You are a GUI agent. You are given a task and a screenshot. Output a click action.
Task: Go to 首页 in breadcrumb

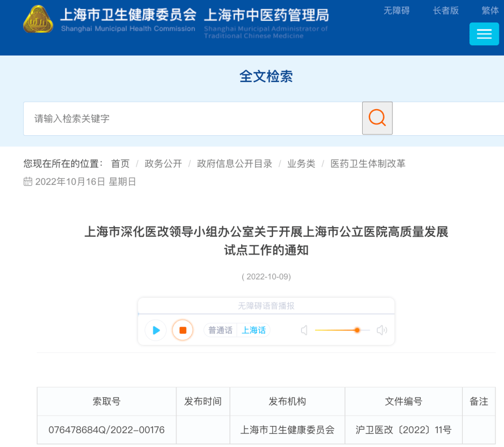point(120,164)
